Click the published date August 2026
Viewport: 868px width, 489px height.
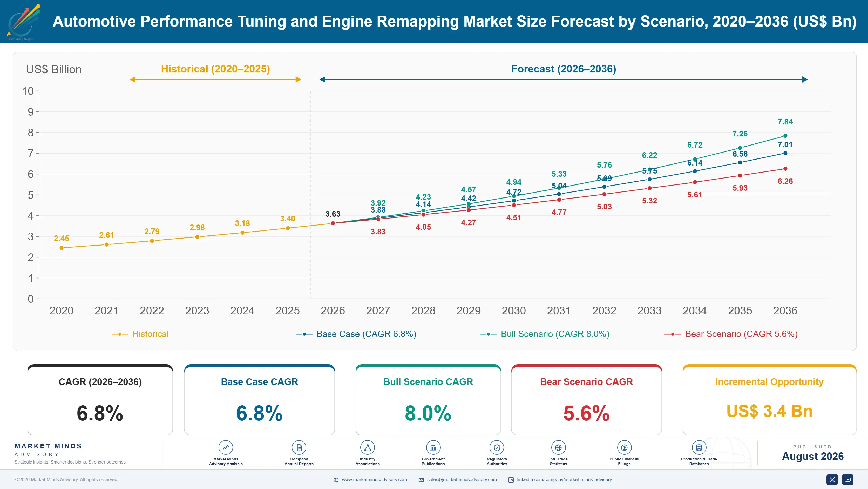point(813,456)
